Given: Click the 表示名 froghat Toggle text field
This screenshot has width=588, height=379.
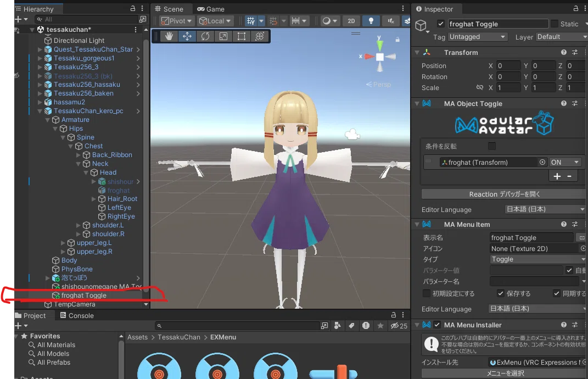Looking at the screenshot, I should pyautogui.click(x=531, y=237).
